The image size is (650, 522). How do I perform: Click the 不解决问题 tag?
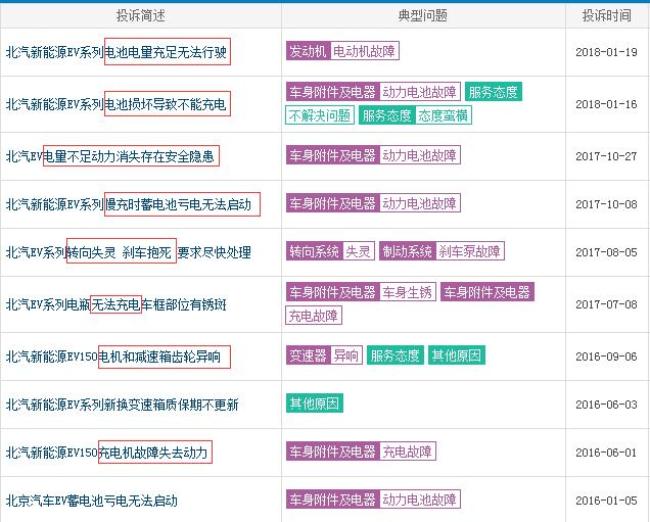click(x=320, y=115)
